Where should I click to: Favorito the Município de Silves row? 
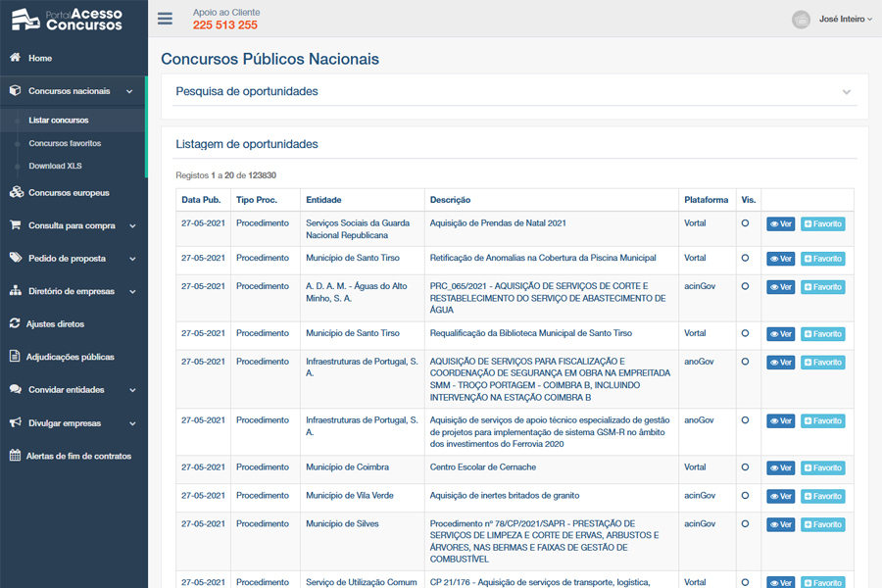pyautogui.click(x=822, y=524)
